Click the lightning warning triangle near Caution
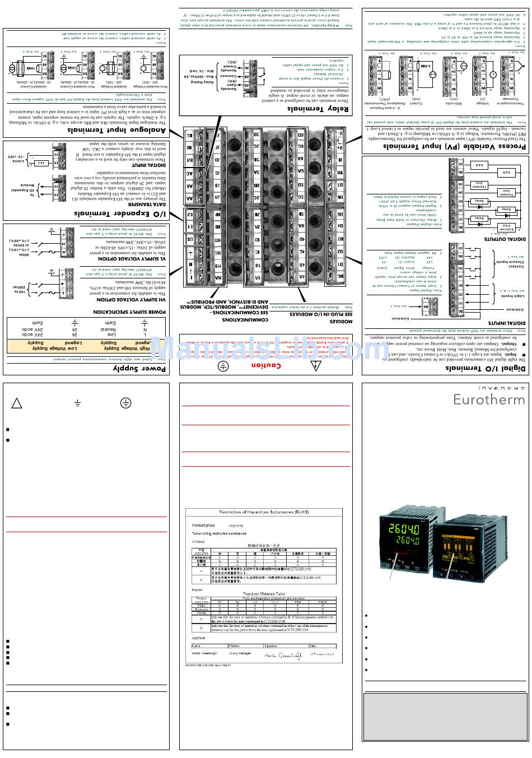532x758 pixels. (x=316, y=366)
